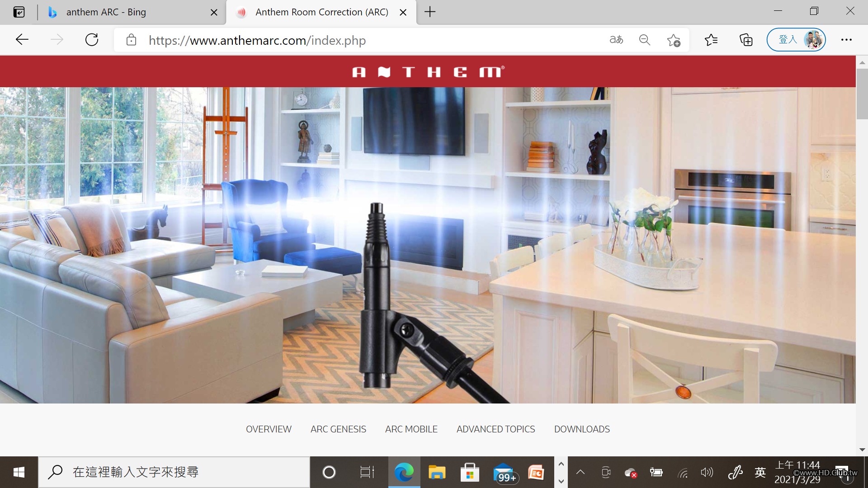Image resolution: width=868 pixels, height=488 pixels.
Task: Open the ARC GENESIS page link
Action: click(338, 429)
